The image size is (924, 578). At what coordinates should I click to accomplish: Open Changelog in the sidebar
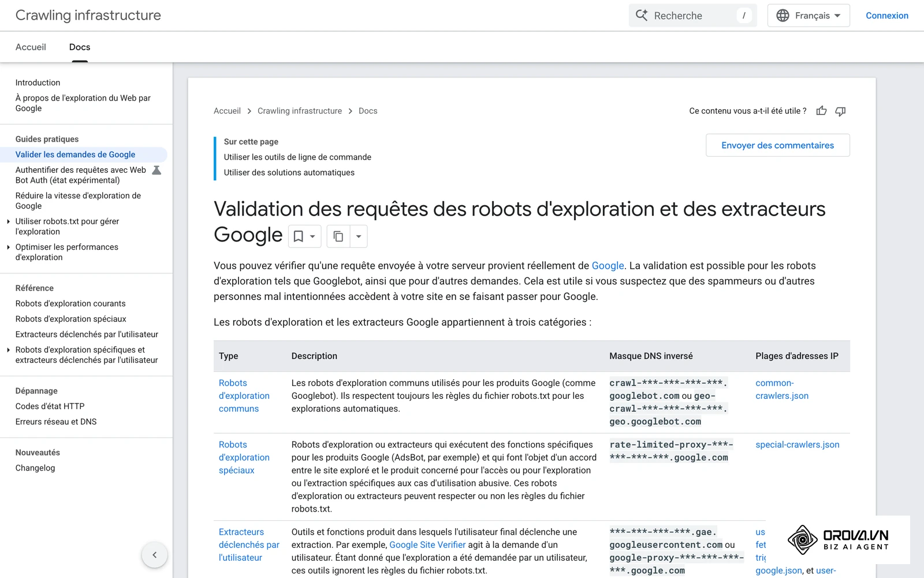35,468
